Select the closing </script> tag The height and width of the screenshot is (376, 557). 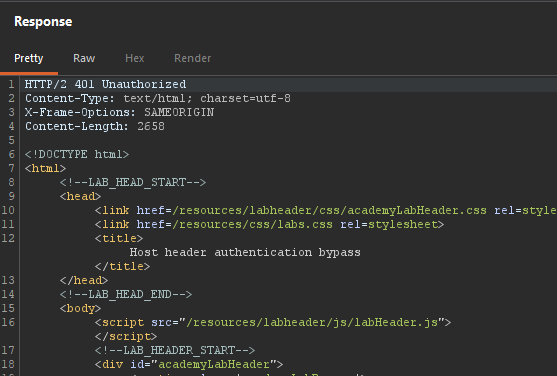tap(126, 336)
